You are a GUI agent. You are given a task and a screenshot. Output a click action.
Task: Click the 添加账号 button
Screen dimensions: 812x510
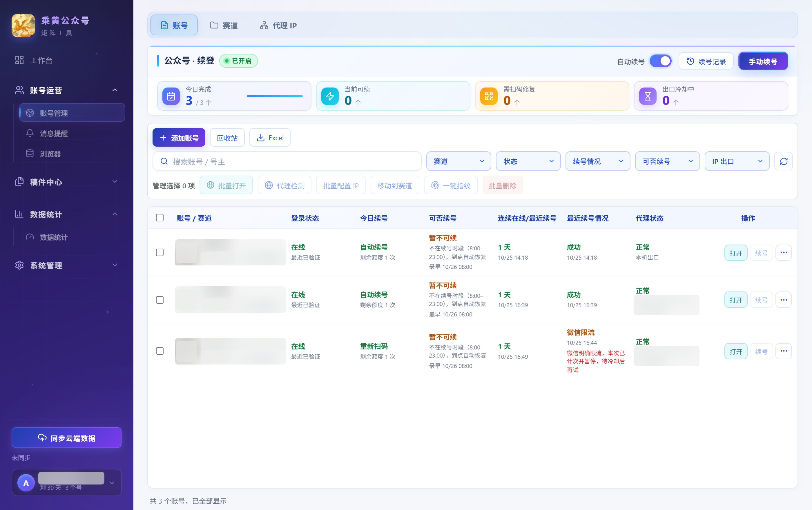pyautogui.click(x=179, y=138)
